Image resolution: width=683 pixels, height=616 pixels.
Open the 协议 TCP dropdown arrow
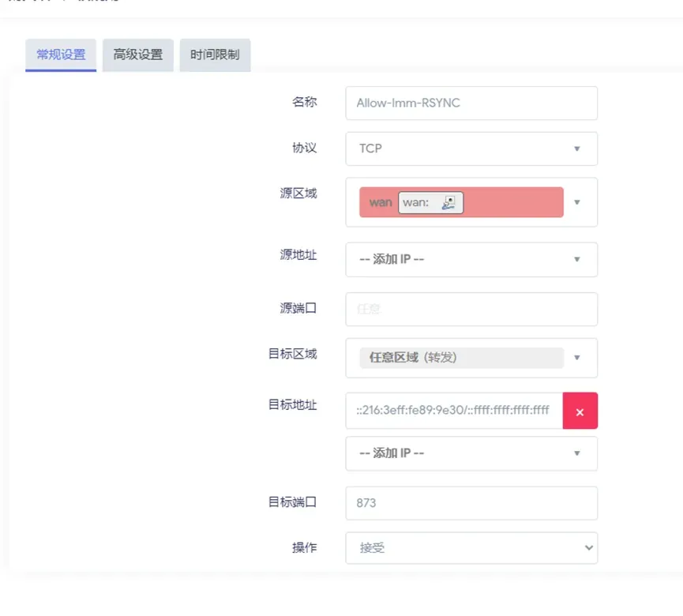pos(576,148)
